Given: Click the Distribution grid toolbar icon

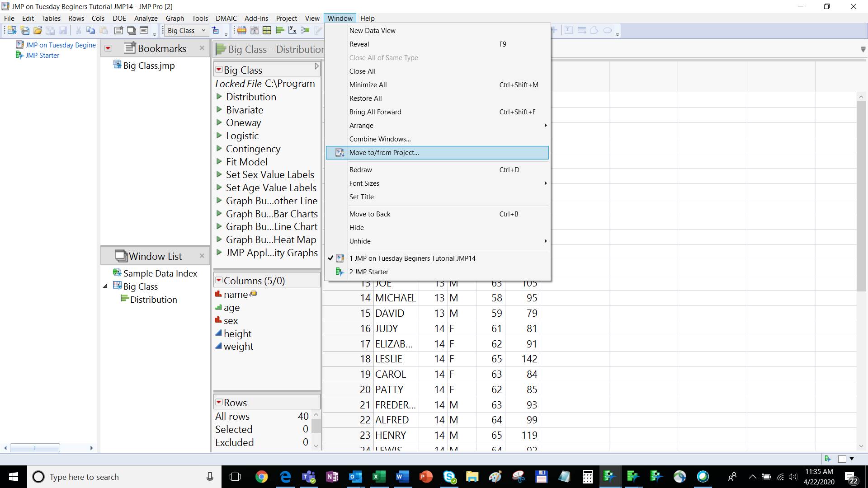Looking at the screenshot, I should point(267,30).
